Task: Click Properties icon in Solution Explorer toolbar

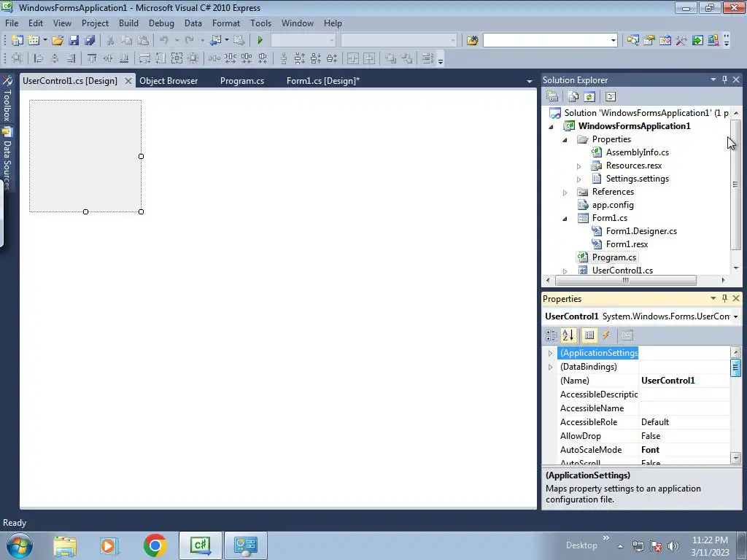Action: 552,97
